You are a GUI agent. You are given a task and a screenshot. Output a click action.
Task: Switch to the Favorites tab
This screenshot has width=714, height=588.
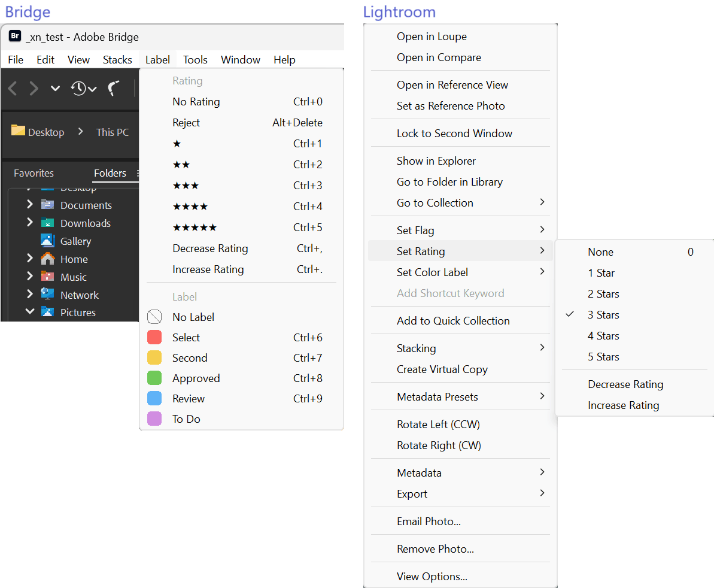point(34,173)
